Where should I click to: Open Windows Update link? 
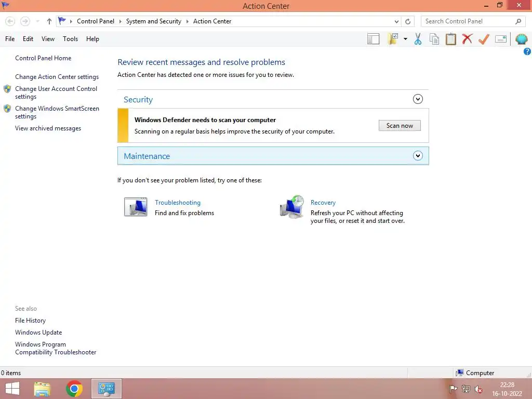(38, 332)
